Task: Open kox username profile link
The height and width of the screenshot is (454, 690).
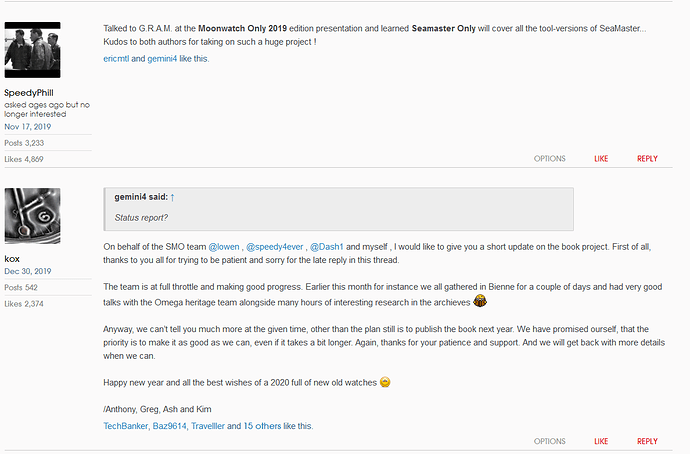Action: [12, 259]
